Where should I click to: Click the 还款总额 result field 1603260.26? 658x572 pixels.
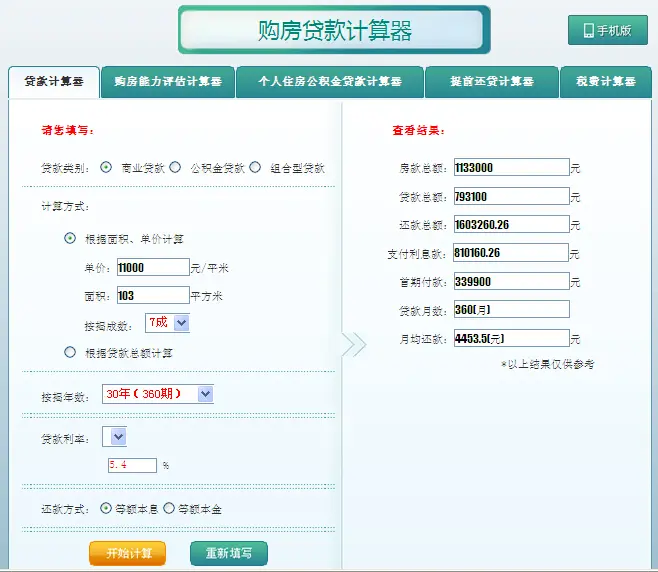pos(512,225)
